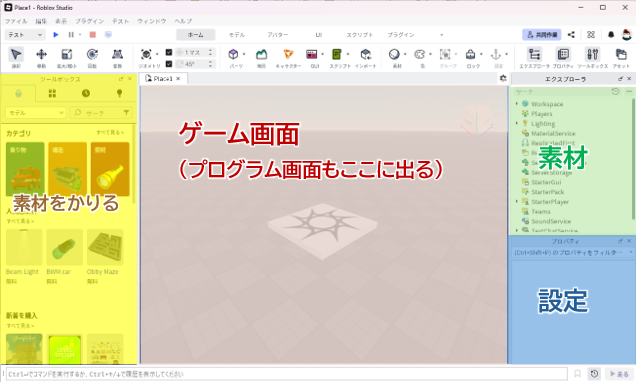The height and width of the screenshot is (382, 636).
Task: Expand the Workspace tree node
Action: point(517,104)
